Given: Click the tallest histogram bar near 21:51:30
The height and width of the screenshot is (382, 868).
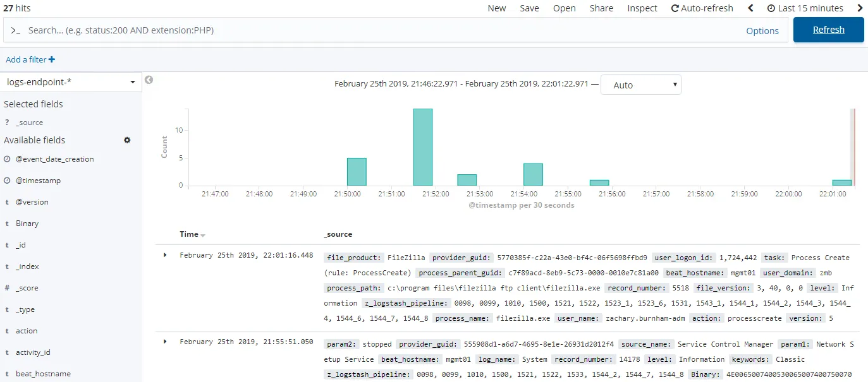Looking at the screenshot, I should [x=423, y=147].
